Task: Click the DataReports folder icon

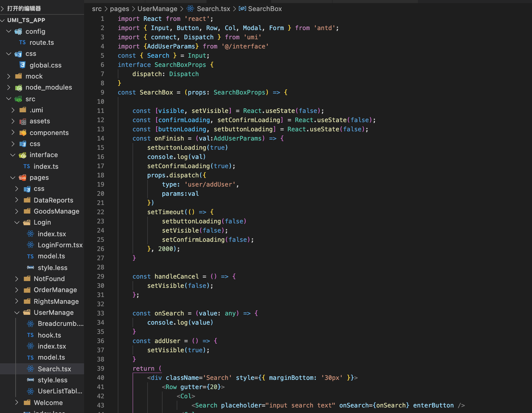Action: pyautogui.click(x=27, y=200)
